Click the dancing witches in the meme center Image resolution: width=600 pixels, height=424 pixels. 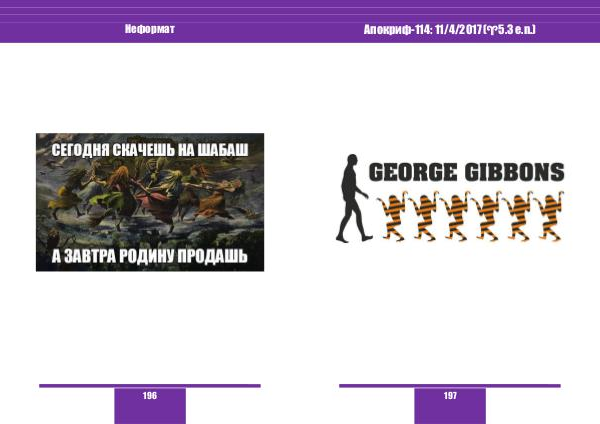click(x=150, y=200)
